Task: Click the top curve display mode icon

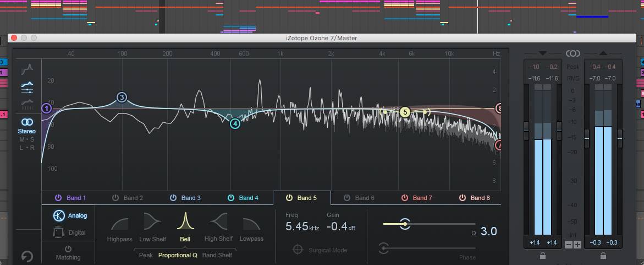Action: tap(27, 69)
